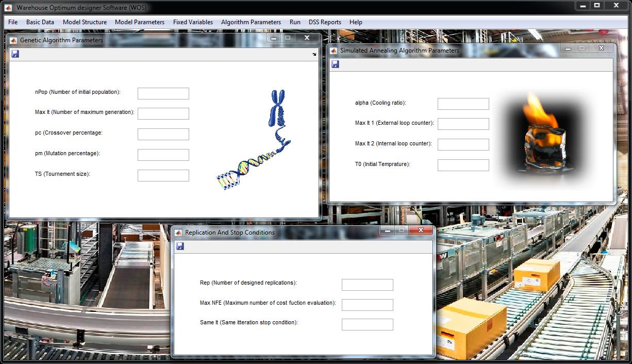Click the toolbar arrow icon in Genetic Algorithm Parameters window

314,54
